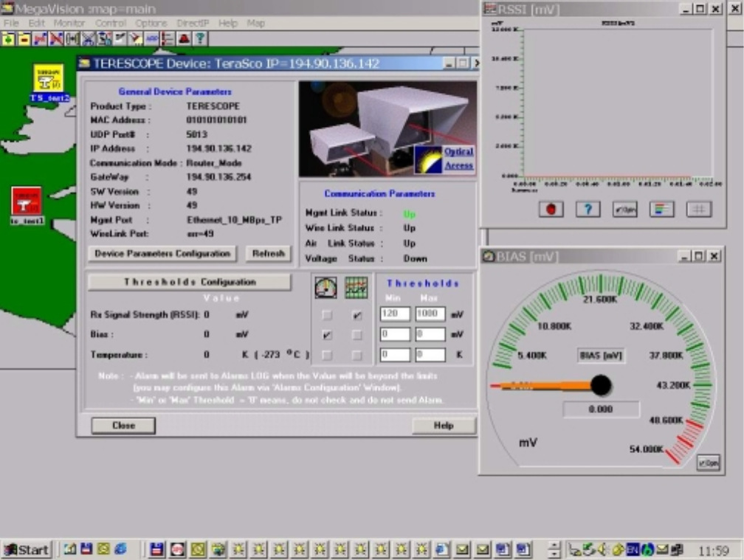This screenshot has width=744, height=560.
Task: Click the Close button in TERESCOPE dialog
Action: point(123,425)
